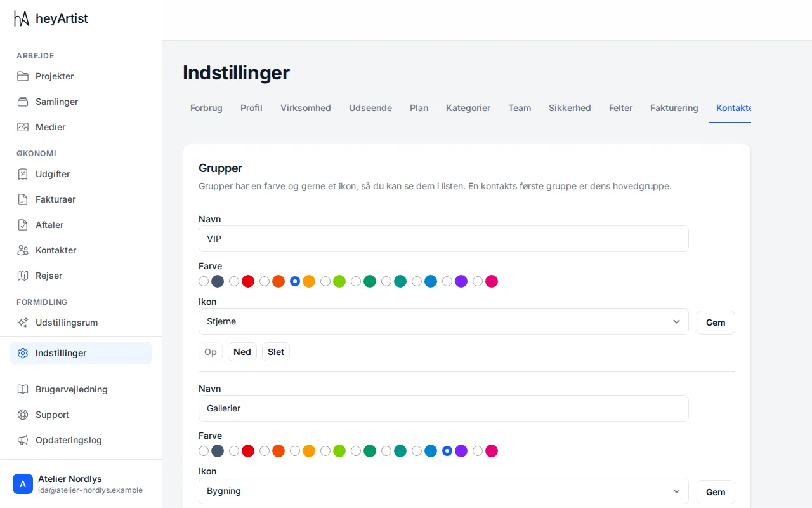Save the VIP group with Gem

tap(716, 323)
